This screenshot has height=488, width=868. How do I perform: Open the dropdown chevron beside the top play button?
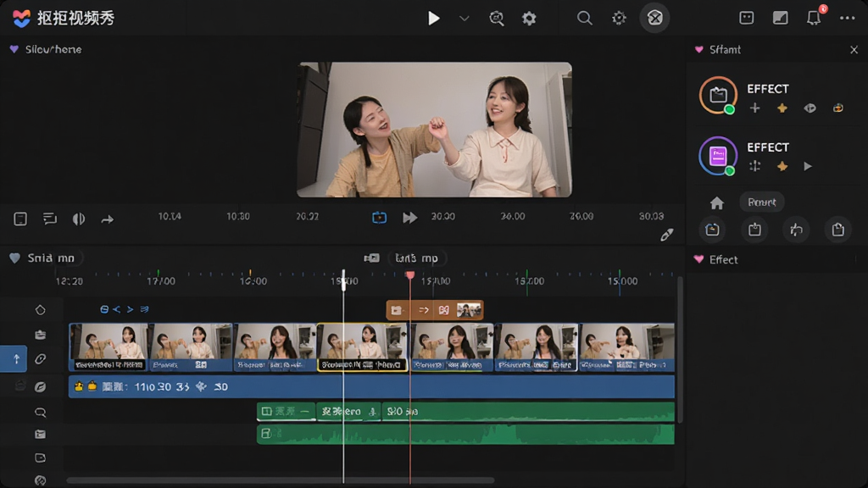pyautogui.click(x=464, y=19)
